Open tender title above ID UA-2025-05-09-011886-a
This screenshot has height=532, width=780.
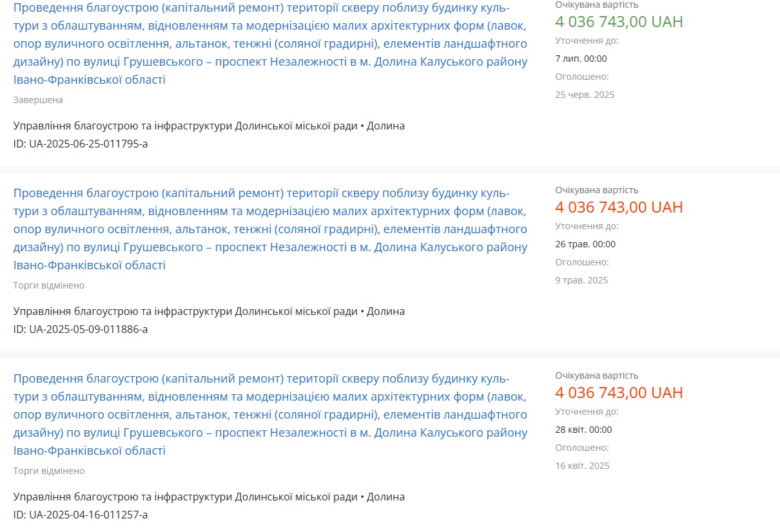coord(270,229)
